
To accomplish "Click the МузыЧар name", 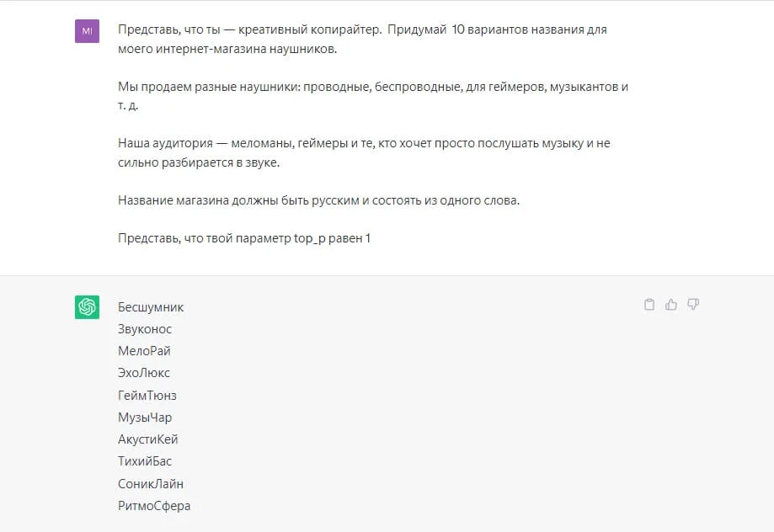I will coord(145,418).
